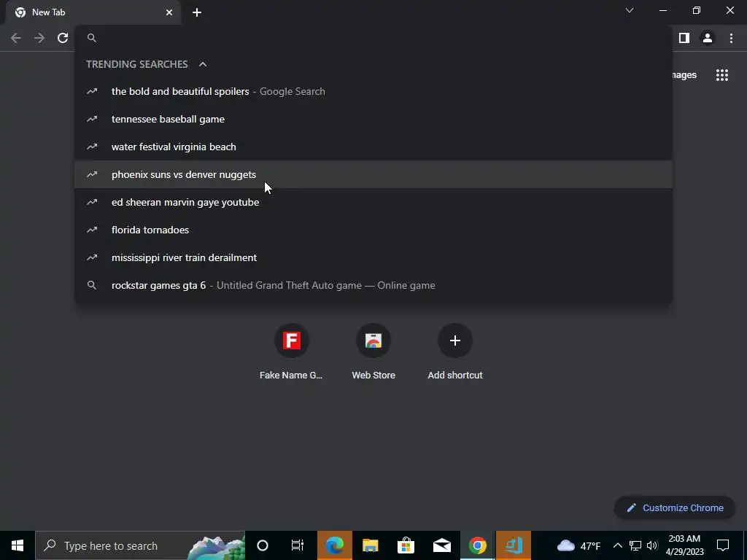Viewport: 747px width, 560px height.
Task: Choose 'water festival virginia beach' suggestion
Action: pyautogui.click(x=373, y=147)
